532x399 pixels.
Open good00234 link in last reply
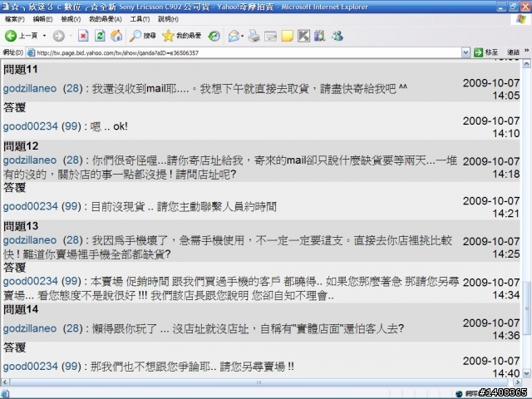point(31,367)
